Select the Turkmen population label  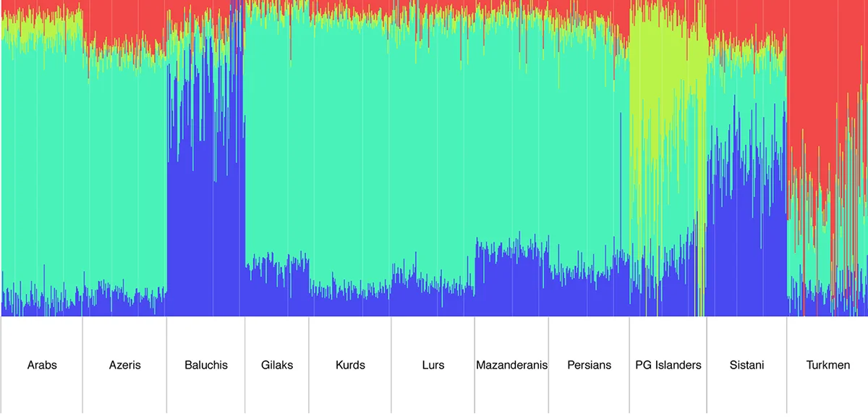coord(827,365)
